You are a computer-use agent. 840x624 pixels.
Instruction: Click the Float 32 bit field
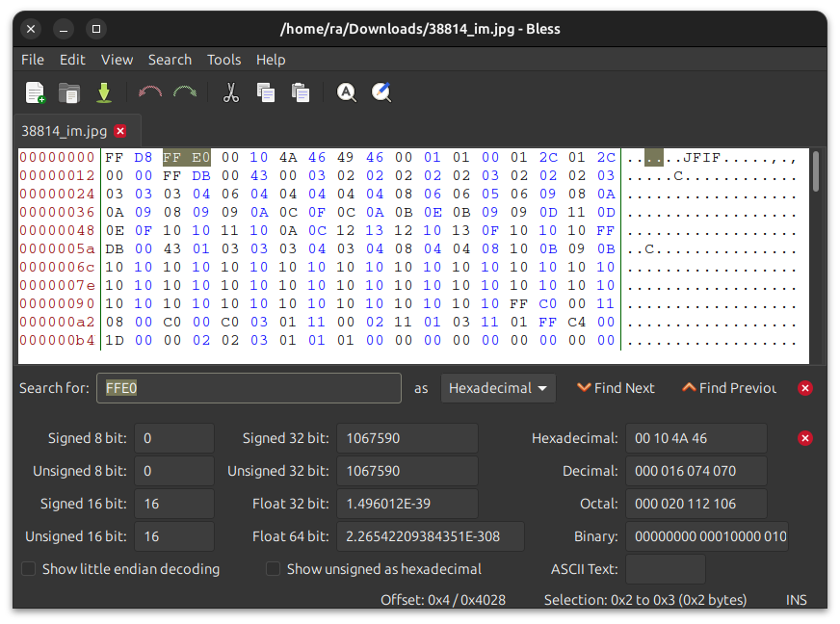(x=407, y=504)
